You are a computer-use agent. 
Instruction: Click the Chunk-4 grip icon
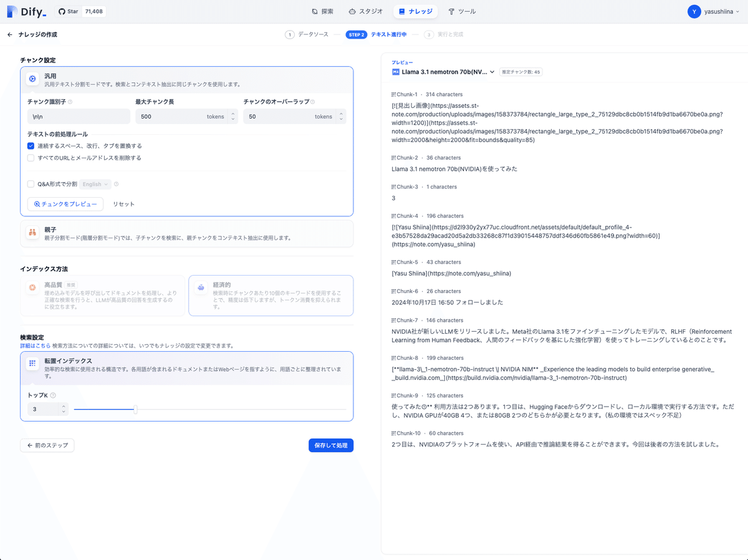tap(394, 216)
